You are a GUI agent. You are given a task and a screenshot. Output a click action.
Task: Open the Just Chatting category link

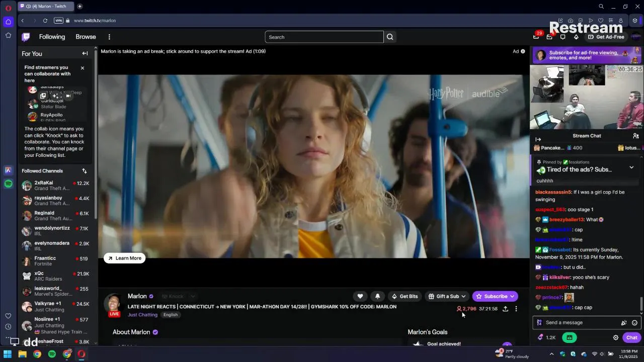click(142, 315)
